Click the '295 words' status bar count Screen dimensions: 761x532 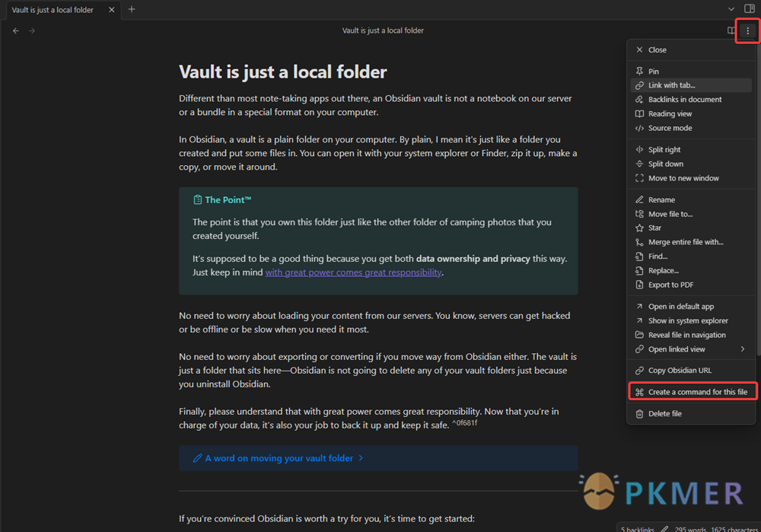pyautogui.click(x=691, y=528)
